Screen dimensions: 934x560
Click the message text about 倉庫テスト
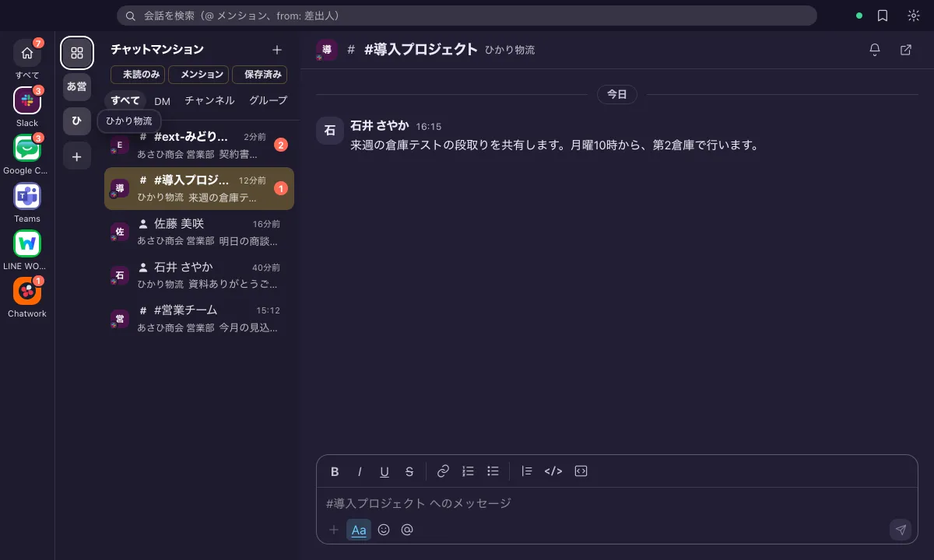tap(554, 145)
